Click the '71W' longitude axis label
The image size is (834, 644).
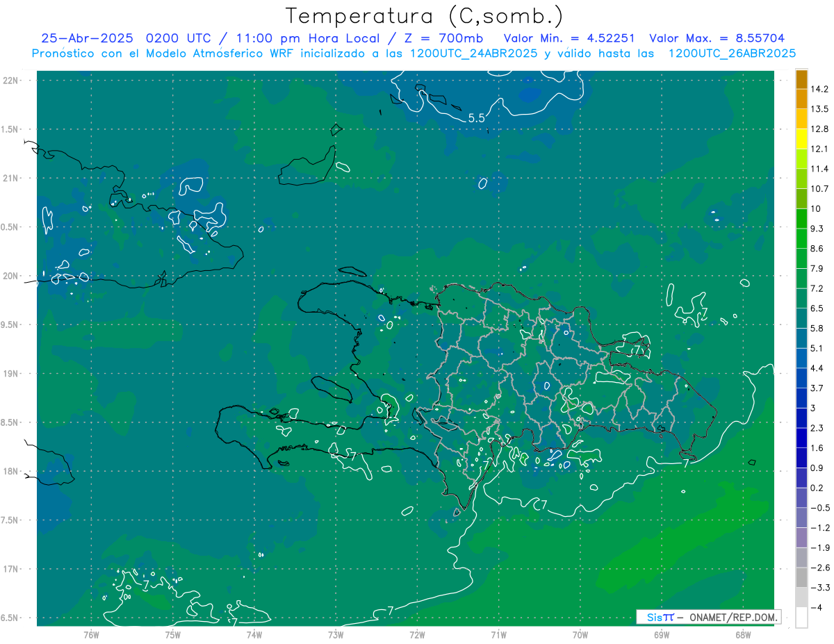point(498,634)
